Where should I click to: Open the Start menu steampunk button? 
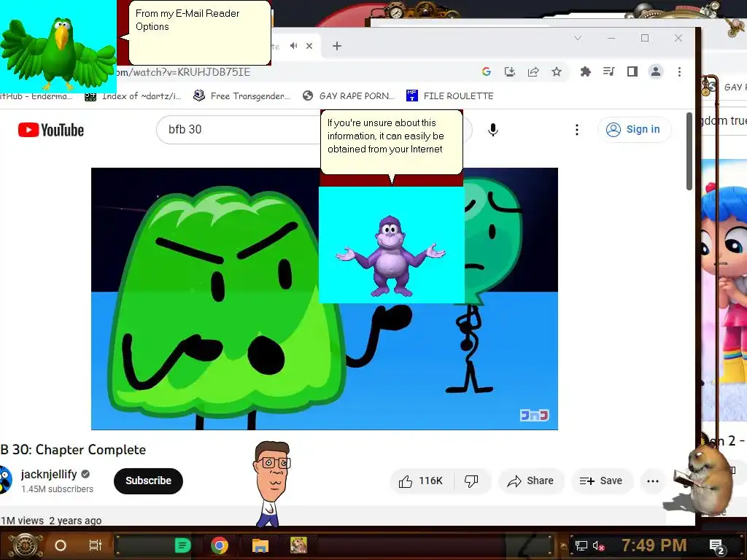(25, 545)
